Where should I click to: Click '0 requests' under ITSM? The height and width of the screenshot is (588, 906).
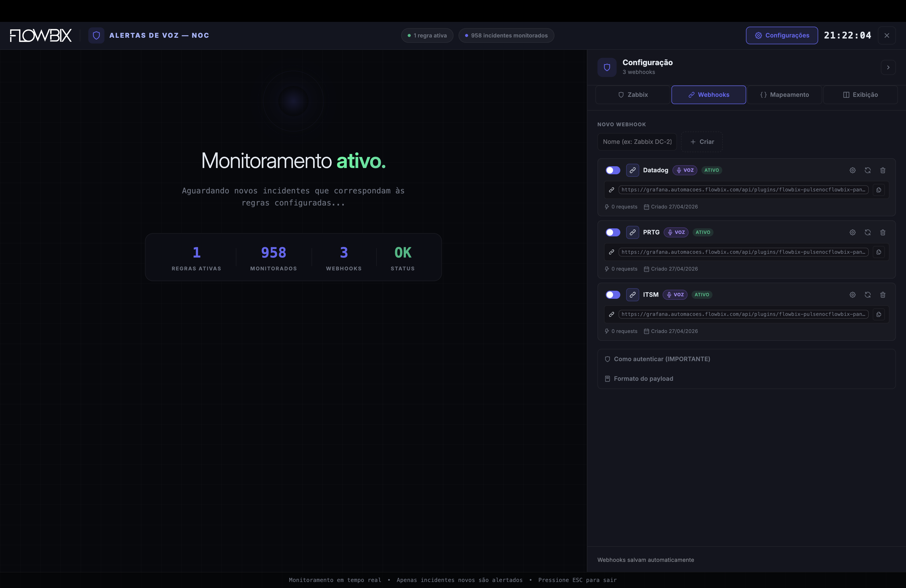tap(621, 331)
